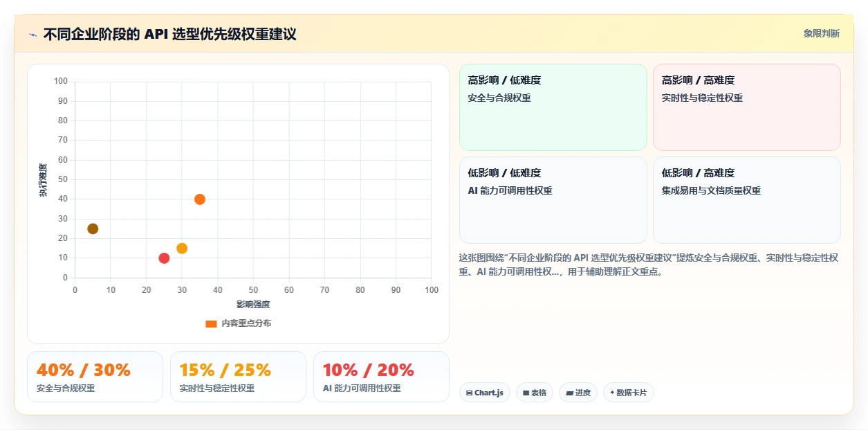Open the 高影响 / 高难度 quadrant card
The width and height of the screenshot is (868, 430).
point(747,107)
